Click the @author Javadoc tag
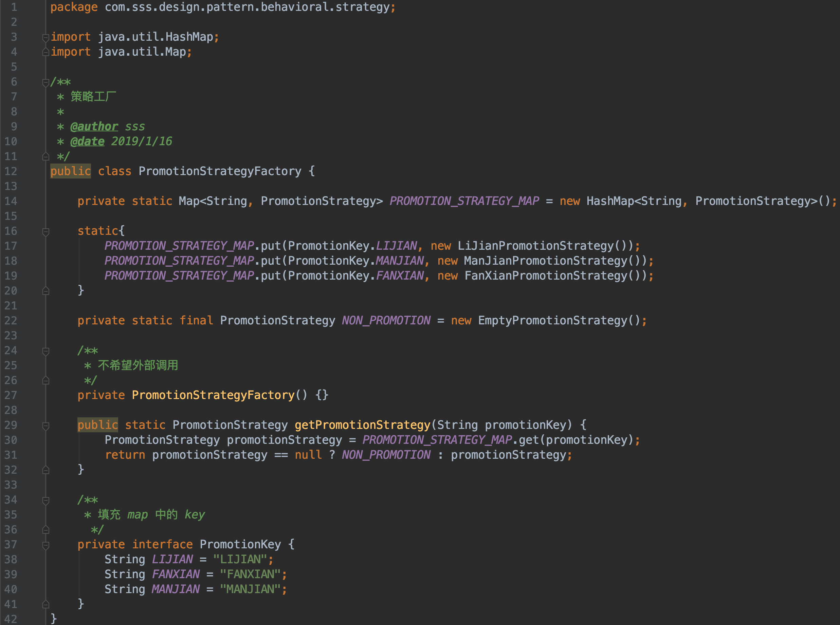840x625 pixels. point(94,126)
